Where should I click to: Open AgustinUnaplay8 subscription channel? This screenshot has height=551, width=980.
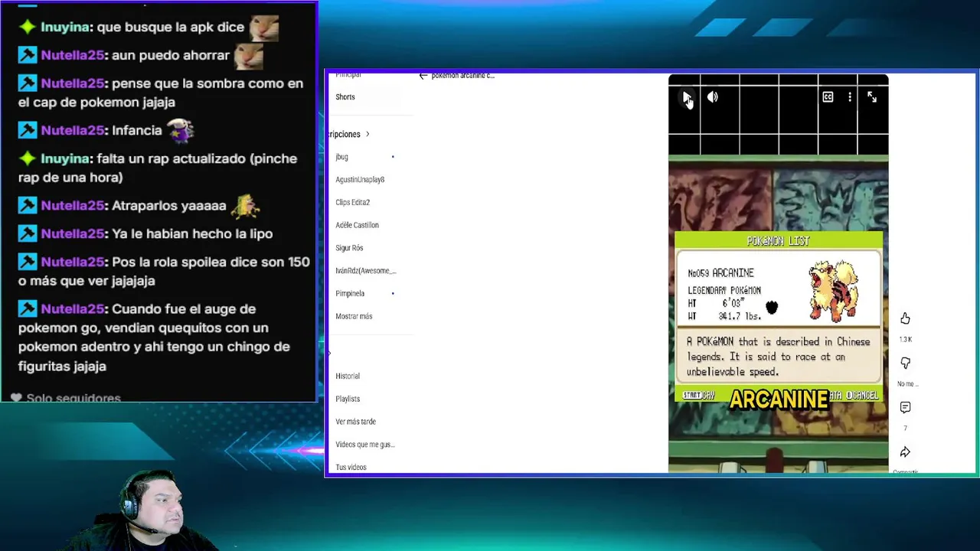point(360,180)
